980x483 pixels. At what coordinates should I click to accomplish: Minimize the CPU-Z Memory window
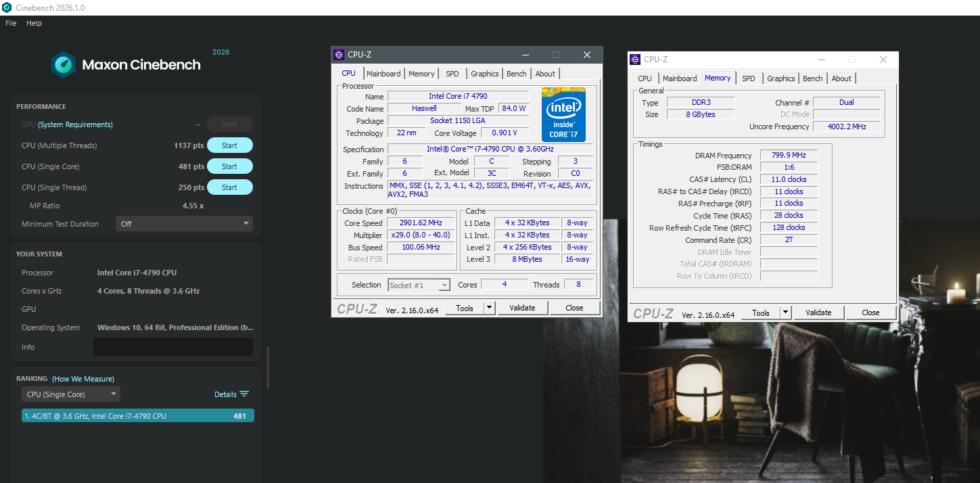(821, 60)
